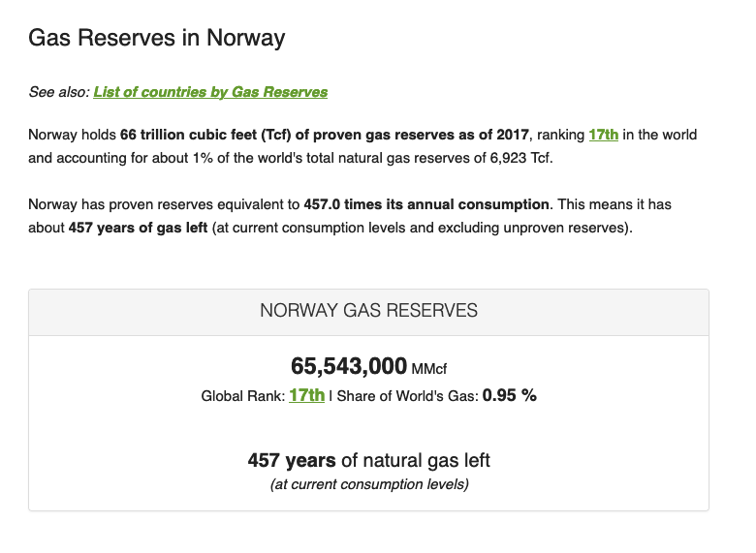Click the 457 years of natural gas left text
The width and height of the screenshot is (756, 553).
pos(368,461)
